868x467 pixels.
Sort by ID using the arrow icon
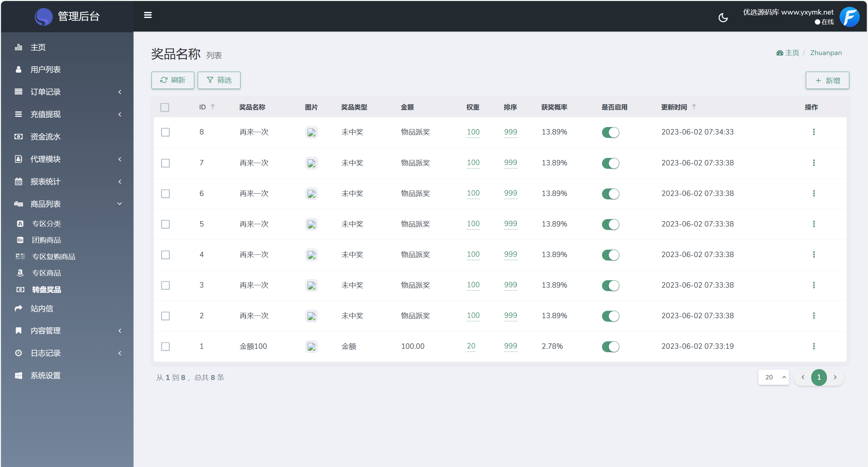213,107
